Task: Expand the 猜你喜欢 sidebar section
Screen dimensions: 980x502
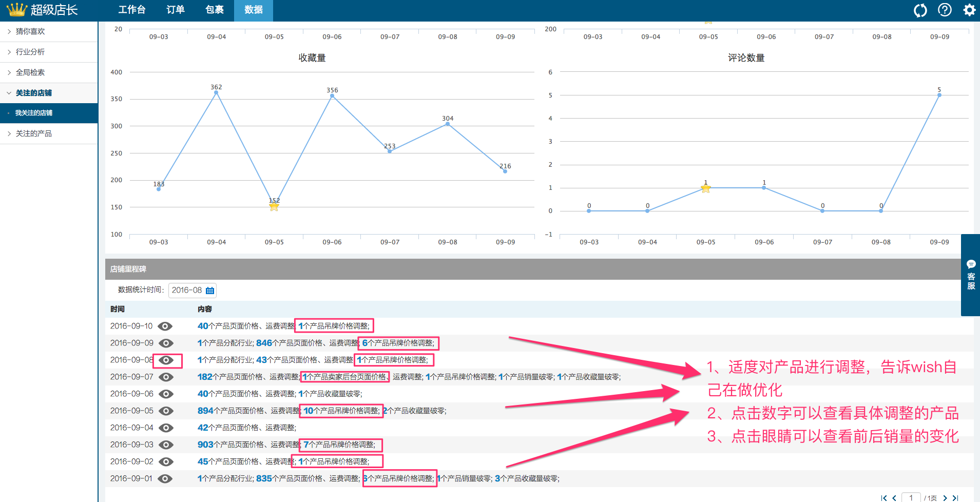Action: (x=30, y=31)
